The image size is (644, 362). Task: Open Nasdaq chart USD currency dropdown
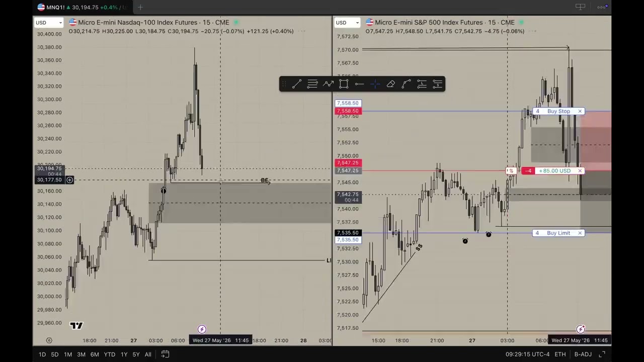click(49, 23)
